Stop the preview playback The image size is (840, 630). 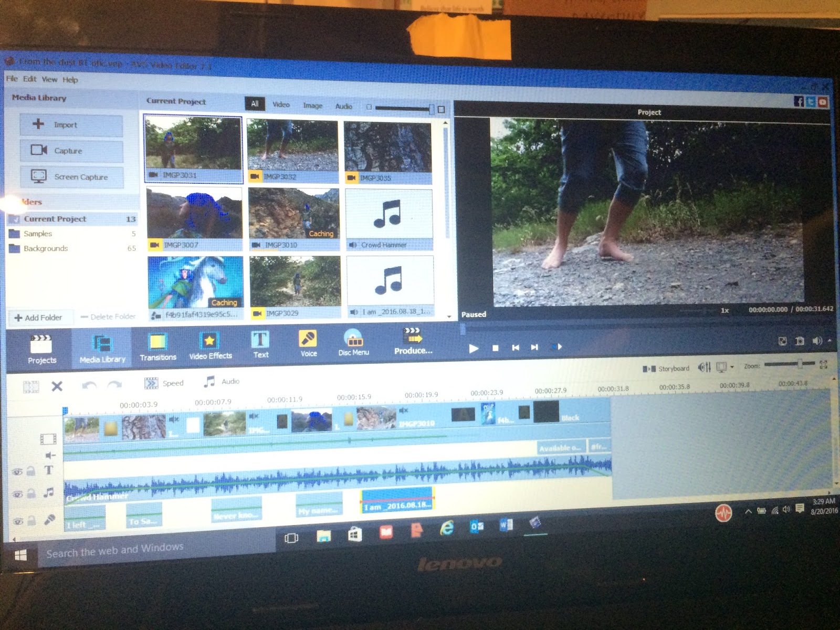tap(495, 348)
